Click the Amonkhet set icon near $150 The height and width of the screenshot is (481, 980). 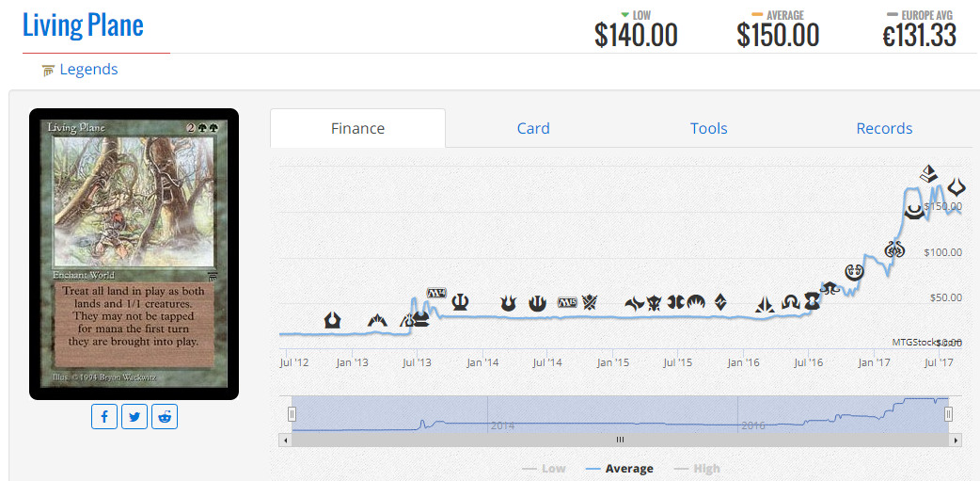(x=916, y=212)
